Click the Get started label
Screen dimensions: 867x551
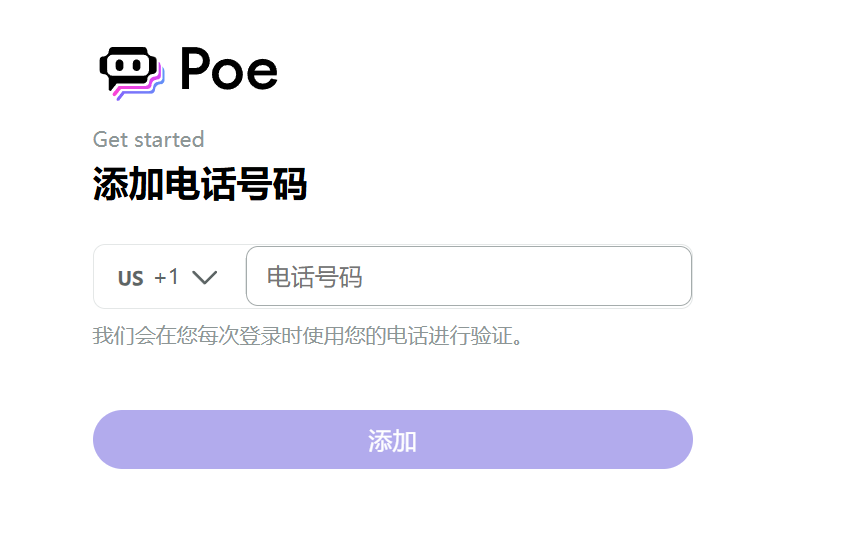(x=149, y=139)
